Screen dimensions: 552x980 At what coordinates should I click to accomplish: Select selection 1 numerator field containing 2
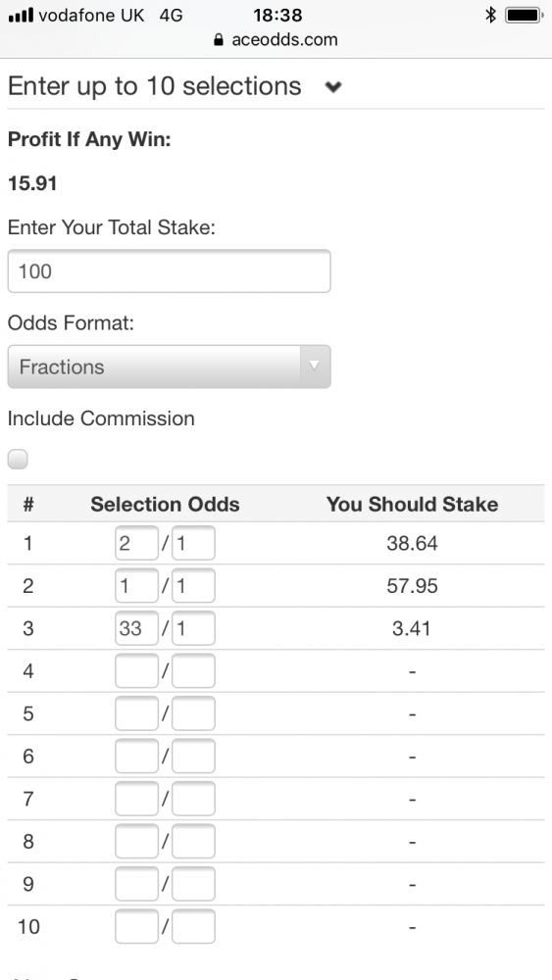(x=136, y=543)
